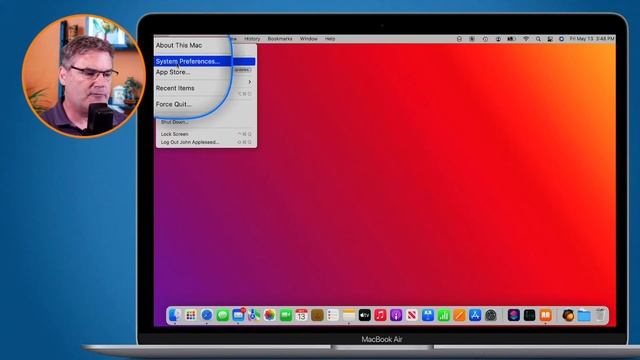
Task: Open Calendar showing date 13
Action: point(301,315)
